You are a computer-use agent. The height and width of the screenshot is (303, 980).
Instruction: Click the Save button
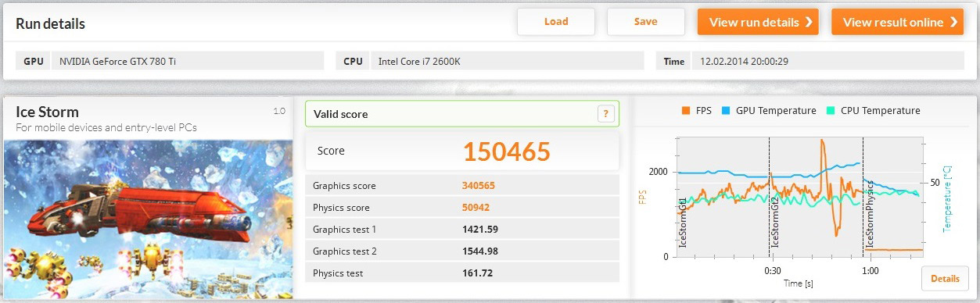pyautogui.click(x=645, y=22)
